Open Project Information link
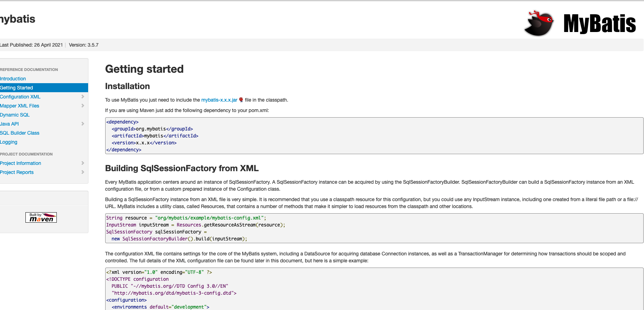The width and height of the screenshot is (644, 310). click(21, 163)
